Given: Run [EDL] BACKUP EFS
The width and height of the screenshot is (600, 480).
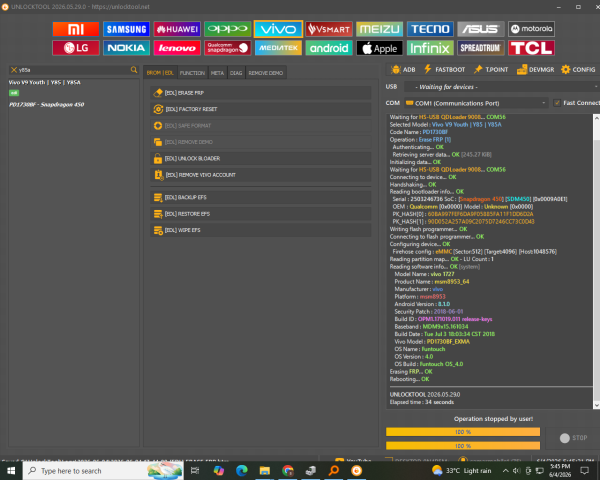Looking at the screenshot, I should [x=261, y=197].
